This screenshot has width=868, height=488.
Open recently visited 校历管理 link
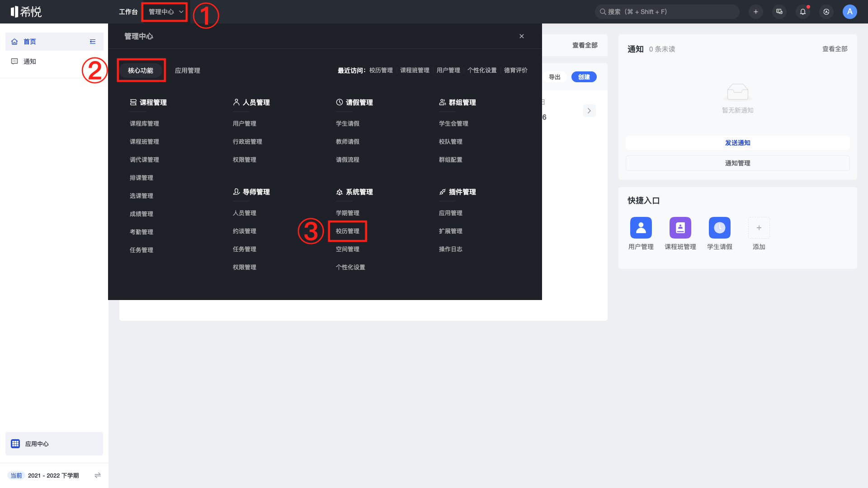click(381, 70)
